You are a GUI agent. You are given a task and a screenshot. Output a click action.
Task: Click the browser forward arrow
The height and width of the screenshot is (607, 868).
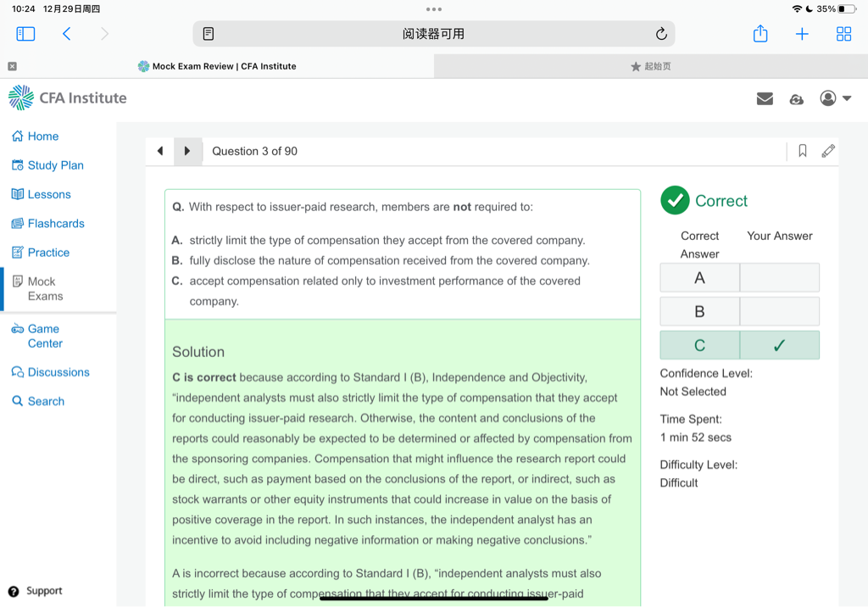(104, 34)
